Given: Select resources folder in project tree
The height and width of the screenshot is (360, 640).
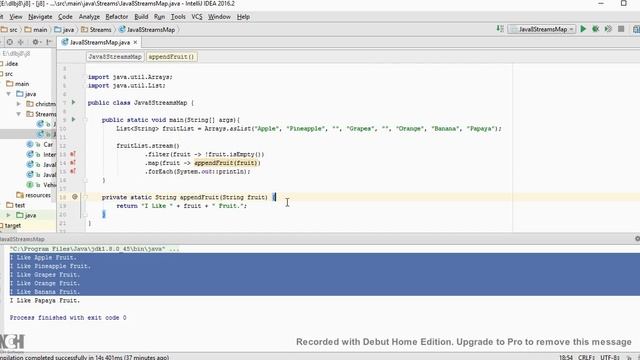Looking at the screenshot, I should [x=33, y=195].
